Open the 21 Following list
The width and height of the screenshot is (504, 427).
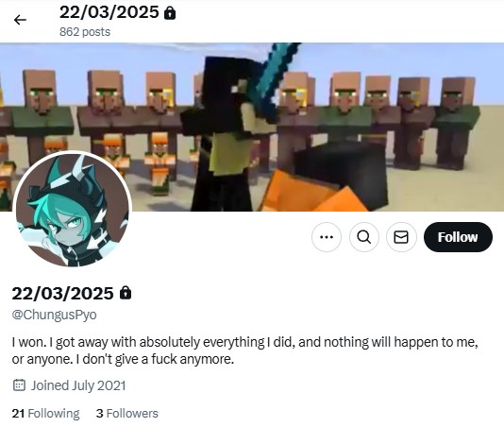(45, 414)
